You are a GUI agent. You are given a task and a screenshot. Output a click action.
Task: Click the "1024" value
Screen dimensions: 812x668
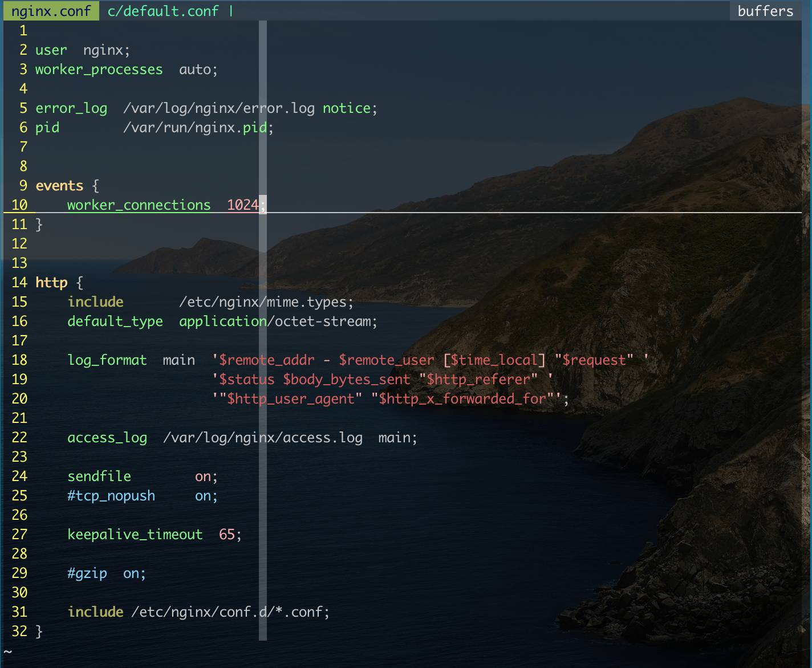tap(243, 205)
